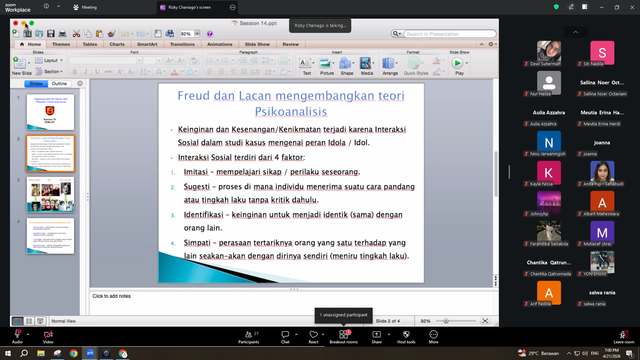Click the Copy icon in toolbar
640x360 pixels.
[x=88, y=34]
